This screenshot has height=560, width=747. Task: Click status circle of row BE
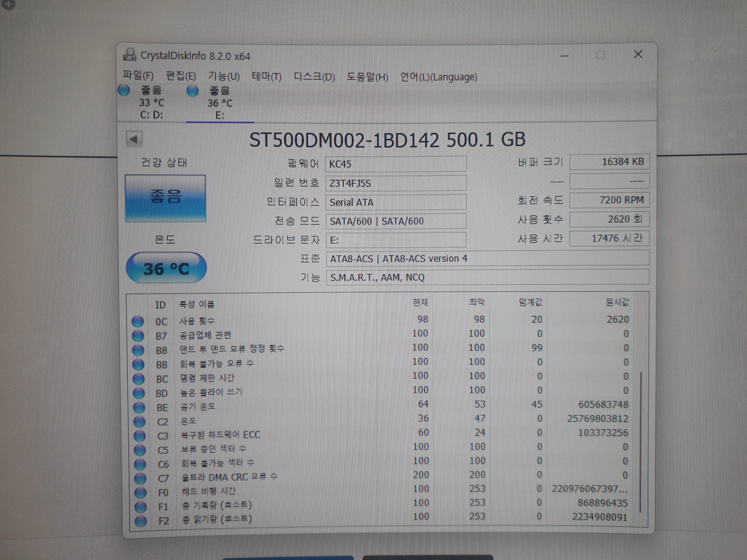(x=139, y=407)
